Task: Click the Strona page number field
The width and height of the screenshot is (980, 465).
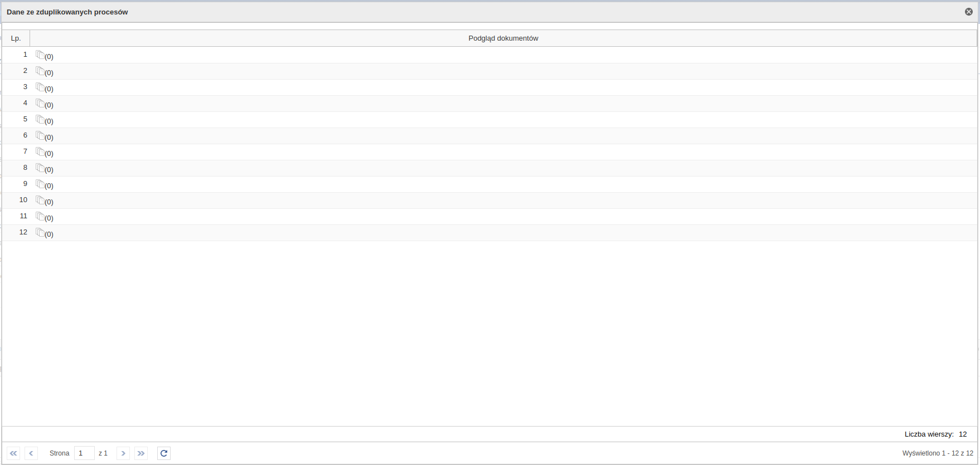Action: tap(84, 453)
